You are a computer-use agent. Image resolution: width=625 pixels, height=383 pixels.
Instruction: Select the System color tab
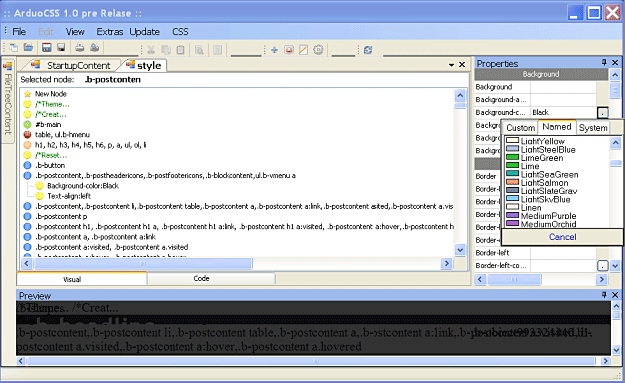click(x=593, y=128)
